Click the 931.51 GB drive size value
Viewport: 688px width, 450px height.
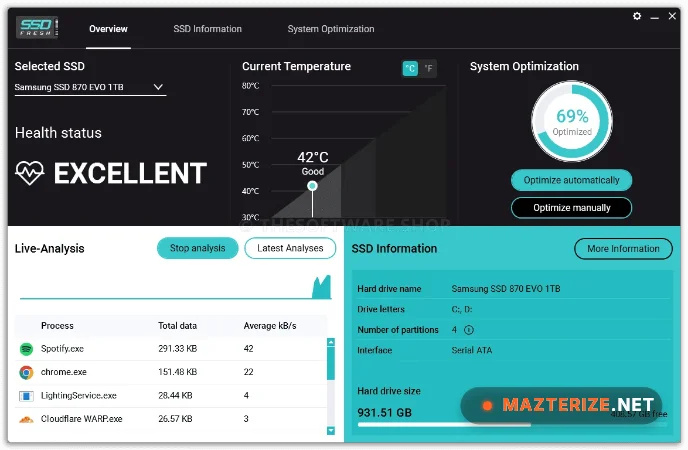coord(384,413)
